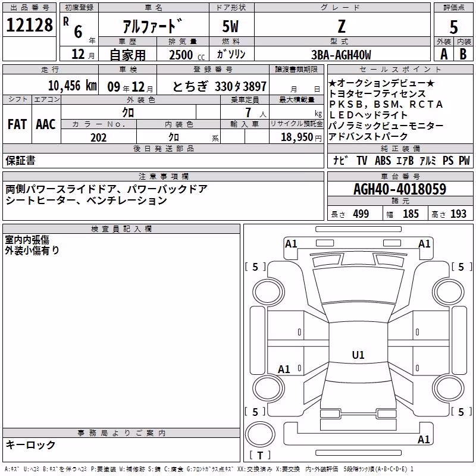
Task: Select the ★オークションデビュー★ sales point
Action: pyautogui.click(x=381, y=83)
